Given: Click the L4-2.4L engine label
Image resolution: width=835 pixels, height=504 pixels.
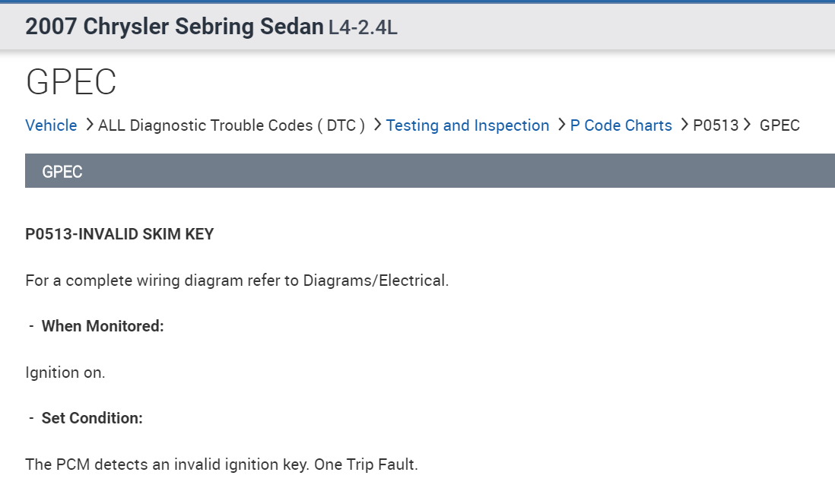Looking at the screenshot, I should 363,28.
